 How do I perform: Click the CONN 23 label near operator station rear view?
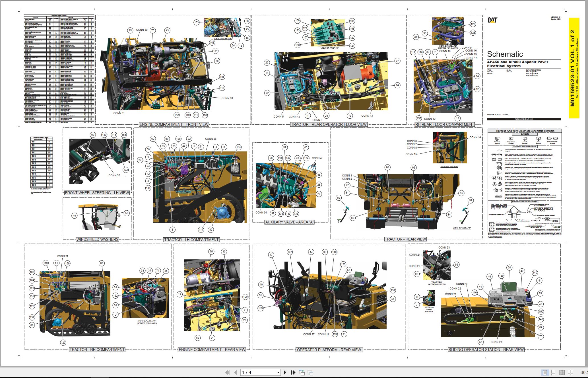coord(444,248)
